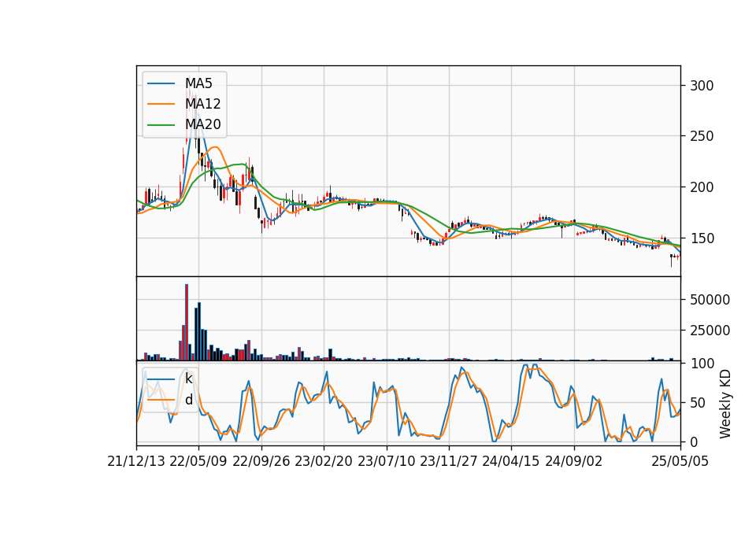Click the k legend label
The image size is (756, 543).
tap(188, 379)
